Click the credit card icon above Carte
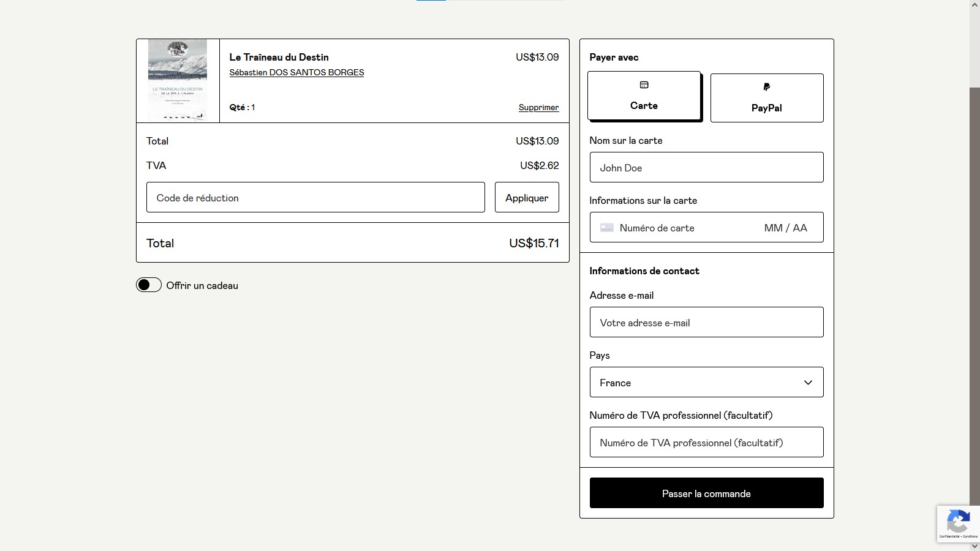 [x=644, y=85]
